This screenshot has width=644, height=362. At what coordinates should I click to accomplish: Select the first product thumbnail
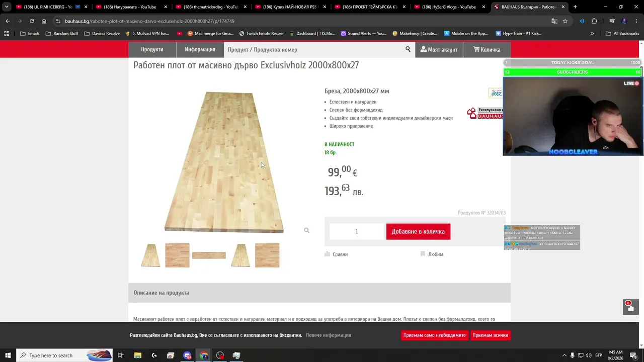click(150, 255)
